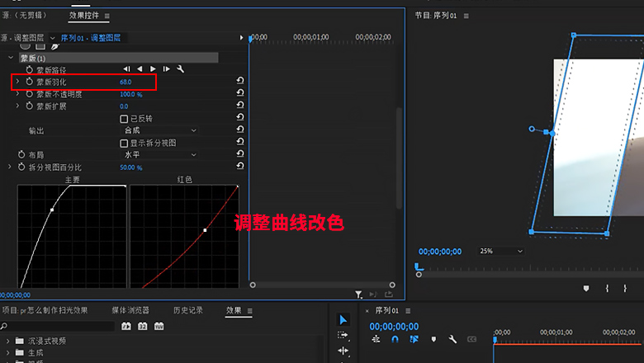Select the free draw bezier pen mask tool
Viewport: 644px width, 363px height.
[x=55, y=46]
